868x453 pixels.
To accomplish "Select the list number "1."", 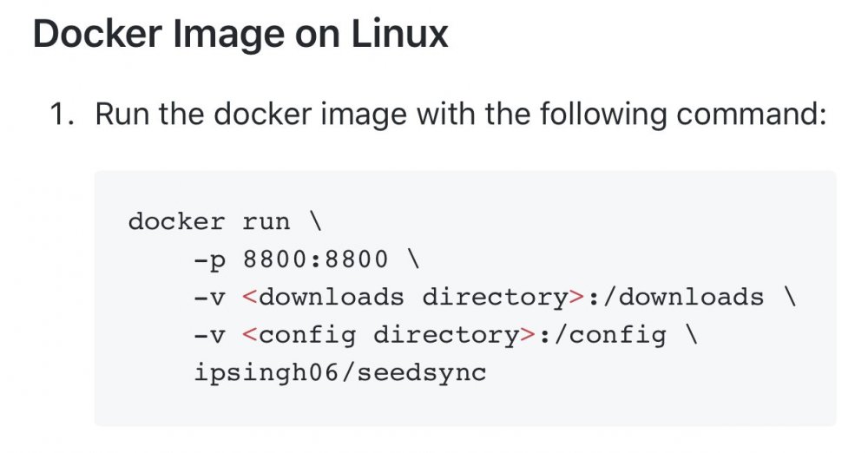I will coord(62,114).
